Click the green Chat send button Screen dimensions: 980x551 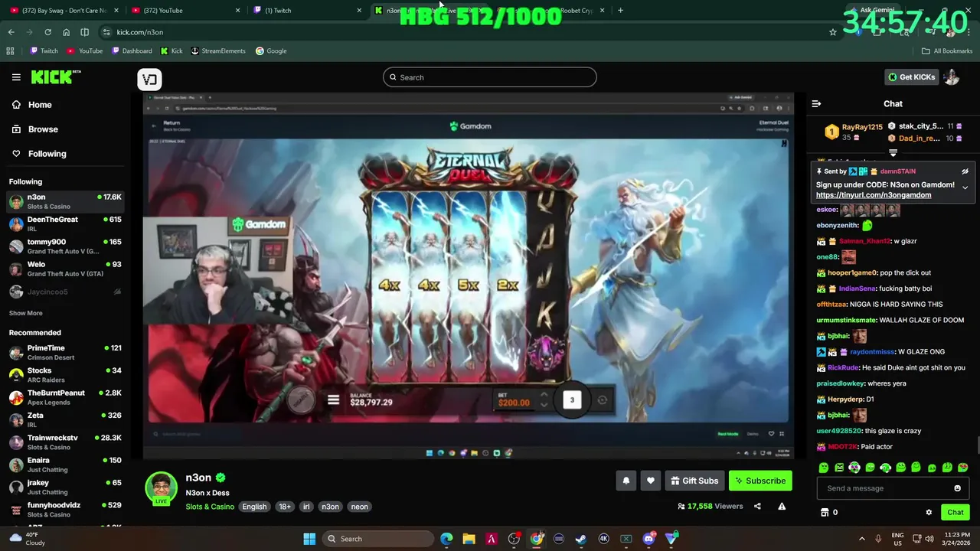[x=955, y=512]
